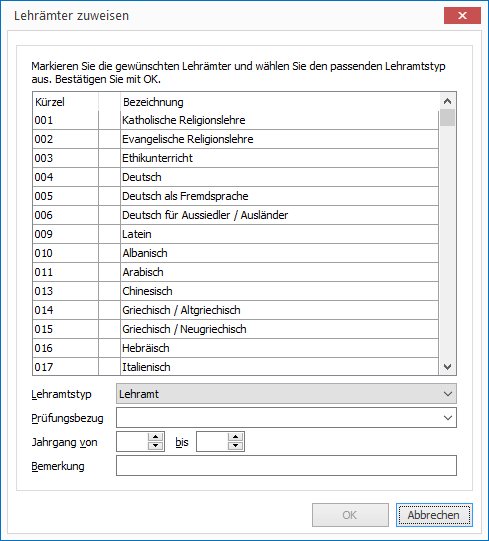Increase the Jahrgang bis value

(x=235, y=437)
